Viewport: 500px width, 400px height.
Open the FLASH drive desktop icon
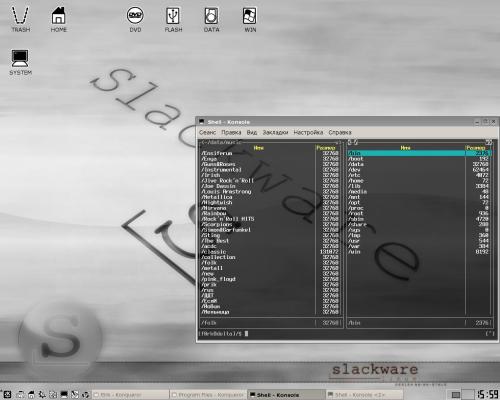(x=173, y=19)
